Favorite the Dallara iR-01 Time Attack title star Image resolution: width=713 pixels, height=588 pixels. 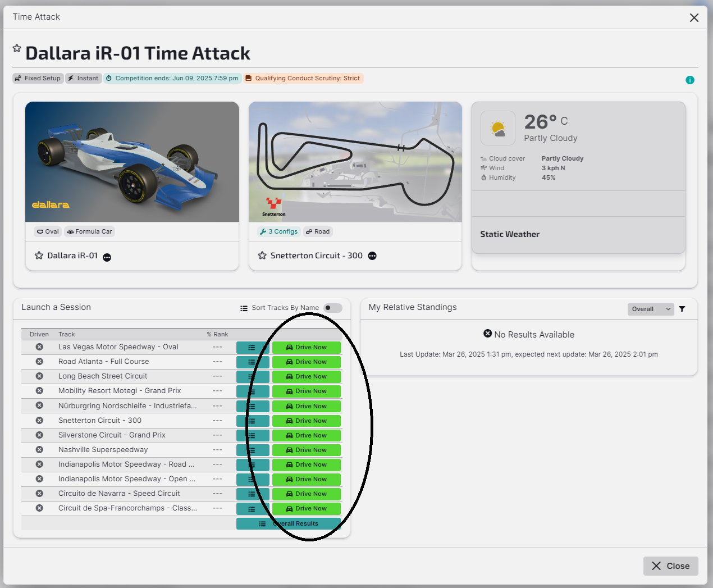tap(17, 48)
